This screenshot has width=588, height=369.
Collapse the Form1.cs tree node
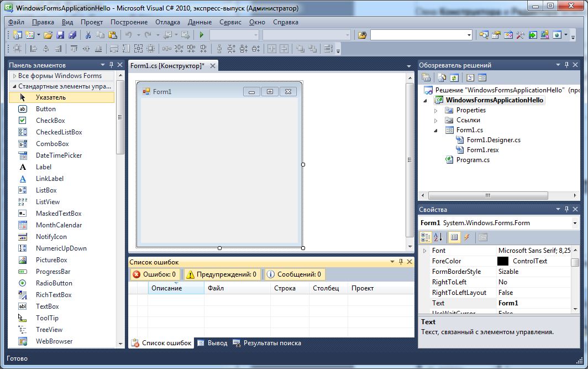click(x=435, y=131)
